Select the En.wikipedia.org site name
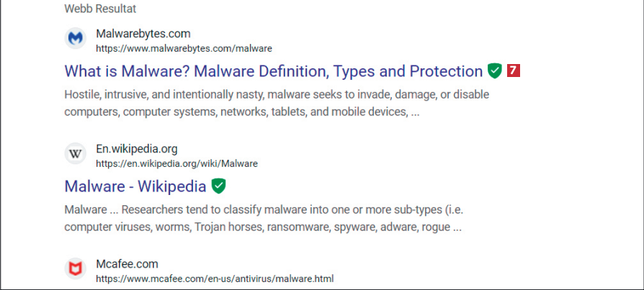Image resolution: width=644 pixels, height=290 pixels. pos(136,149)
